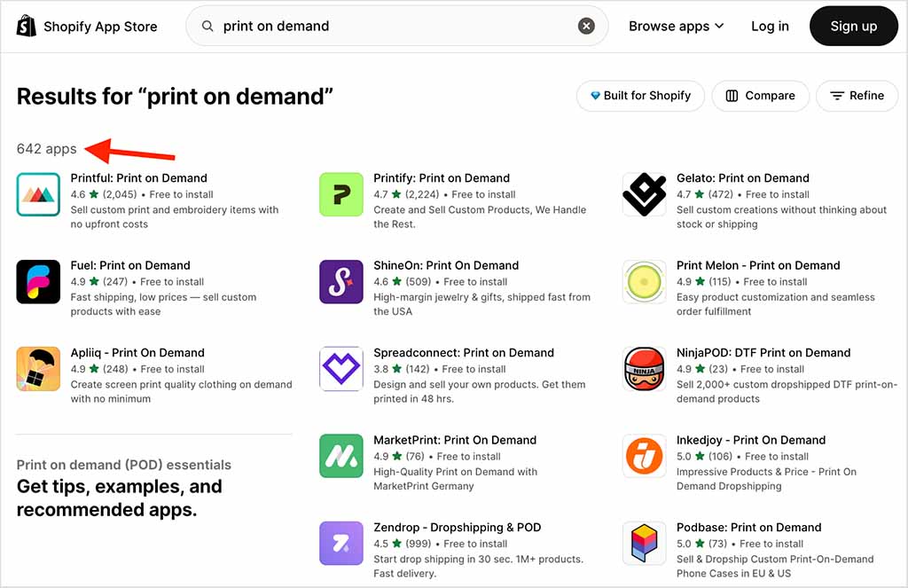
Task: Open the Spreadconnect app icon
Action: [x=341, y=369]
